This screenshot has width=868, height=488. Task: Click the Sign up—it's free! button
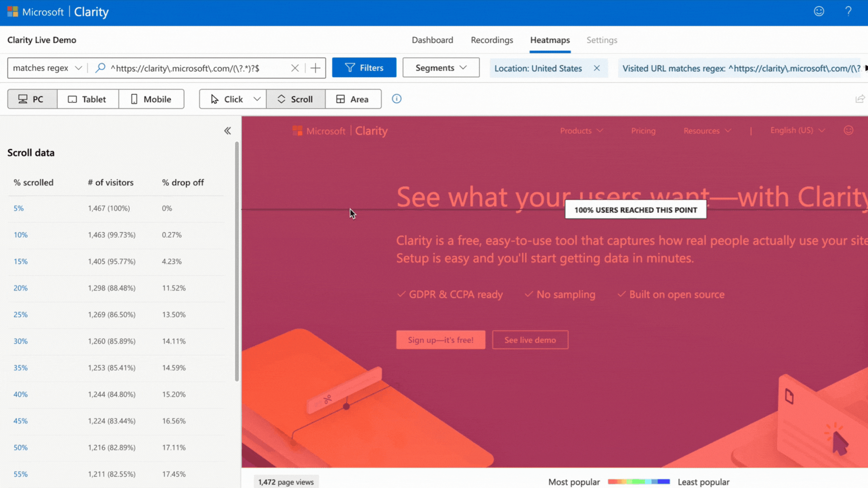tap(441, 340)
